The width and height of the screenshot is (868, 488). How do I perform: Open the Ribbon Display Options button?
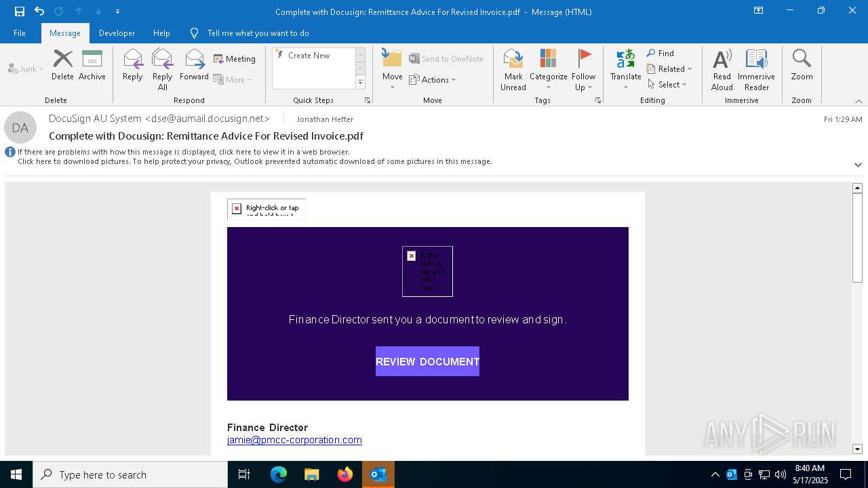click(758, 11)
